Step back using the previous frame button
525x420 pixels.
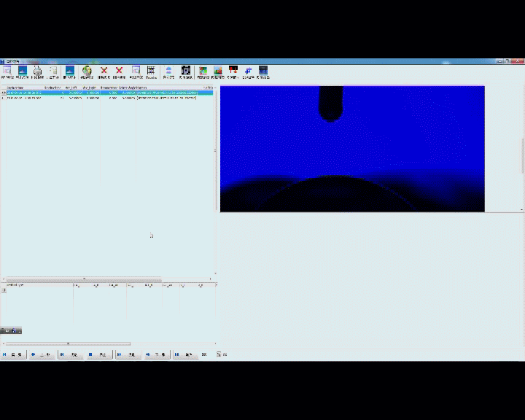(x=42, y=354)
